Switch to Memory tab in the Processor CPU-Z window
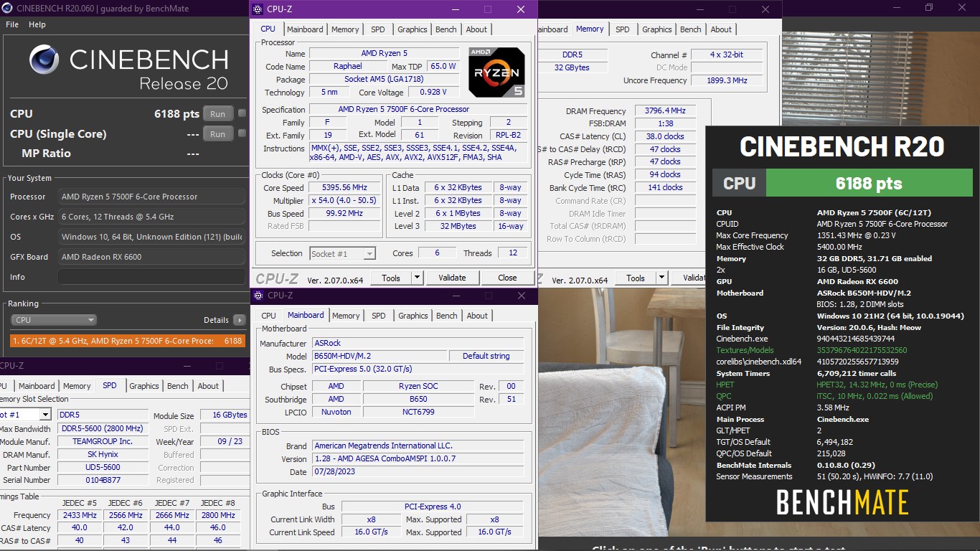This screenshot has height=551, width=980. pyautogui.click(x=345, y=29)
